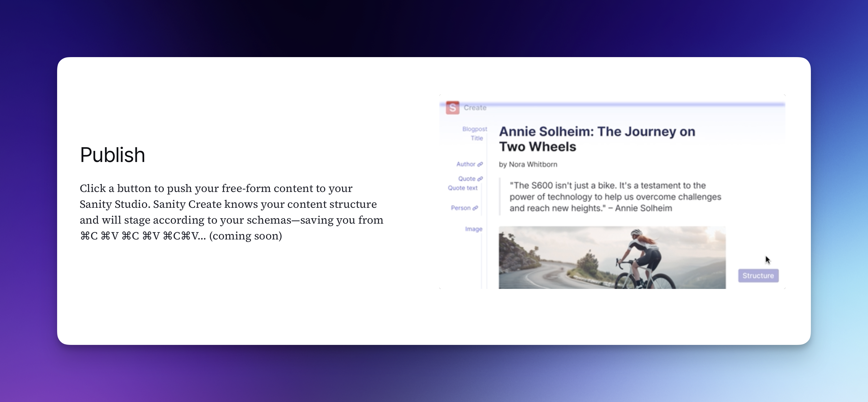Click the Publish section heading
The image size is (868, 402).
pyautogui.click(x=112, y=155)
